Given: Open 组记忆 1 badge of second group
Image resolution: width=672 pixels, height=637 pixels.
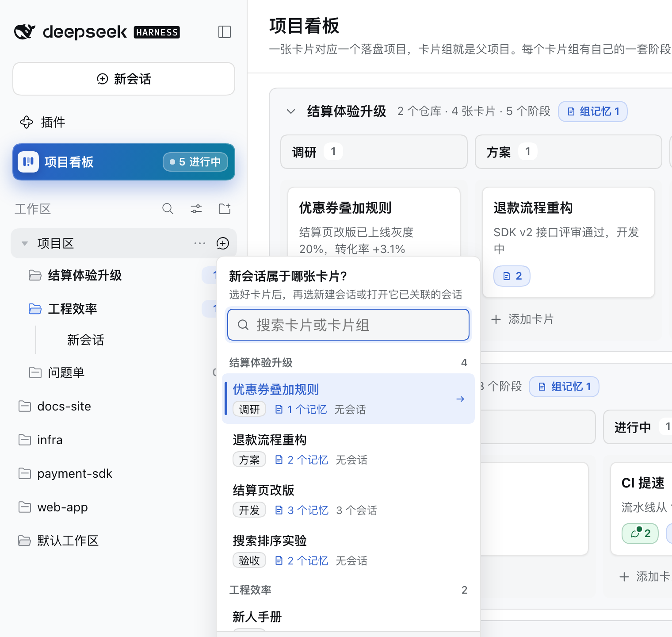Looking at the screenshot, I should pyautogui.click(x=564, y=387).
